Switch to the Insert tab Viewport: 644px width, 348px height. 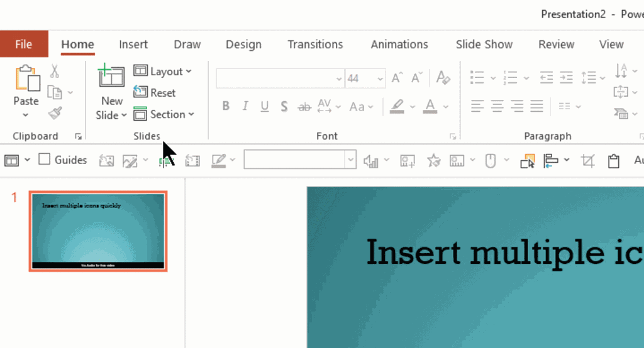coord(133,44)
